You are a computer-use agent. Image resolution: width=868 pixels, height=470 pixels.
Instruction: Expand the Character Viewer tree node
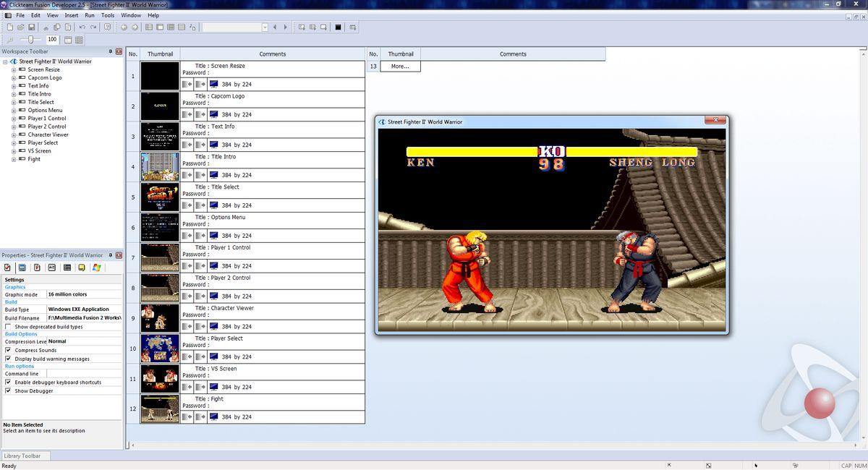[x=14, y=134]
